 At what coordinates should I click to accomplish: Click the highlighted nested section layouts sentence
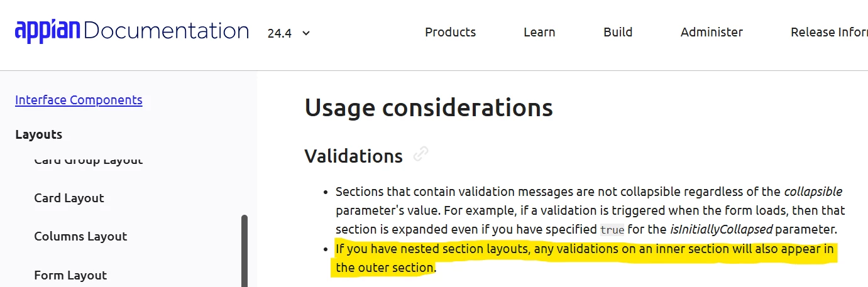[585, 258]
